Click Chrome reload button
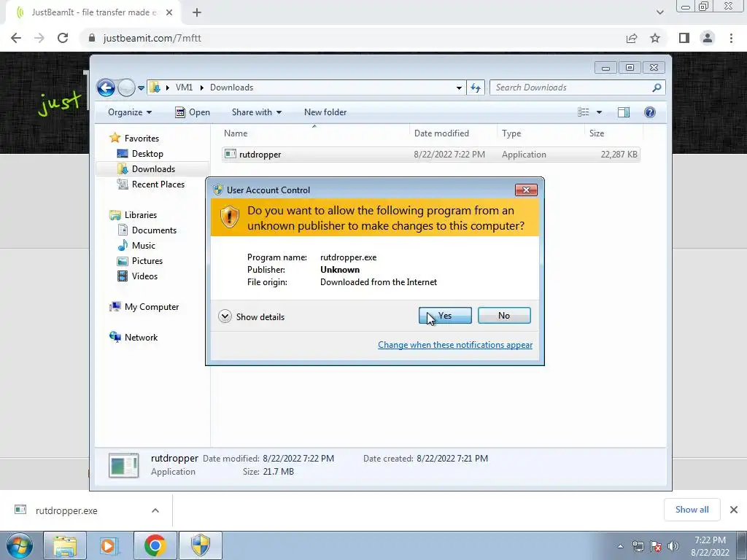 (63, 38)
